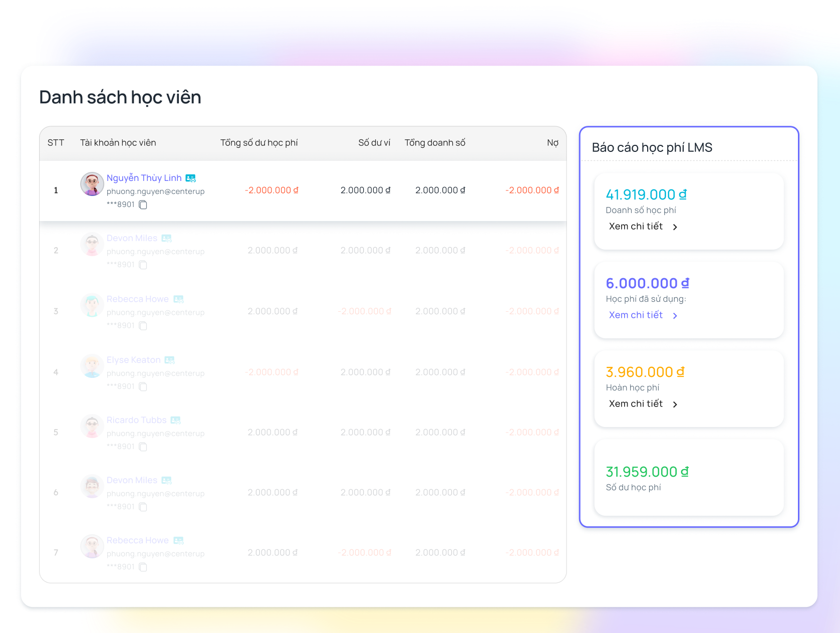Open Xem chi tiết for Doanh số học phí
This screenshot has width=840, height=633.
(x=636, y=227)
